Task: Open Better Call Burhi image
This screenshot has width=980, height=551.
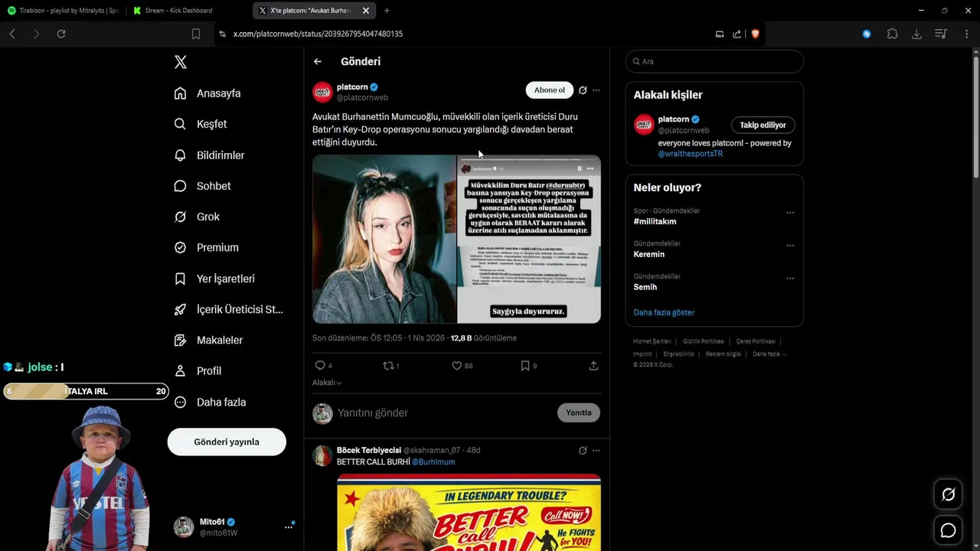Action: pos(469,512)
